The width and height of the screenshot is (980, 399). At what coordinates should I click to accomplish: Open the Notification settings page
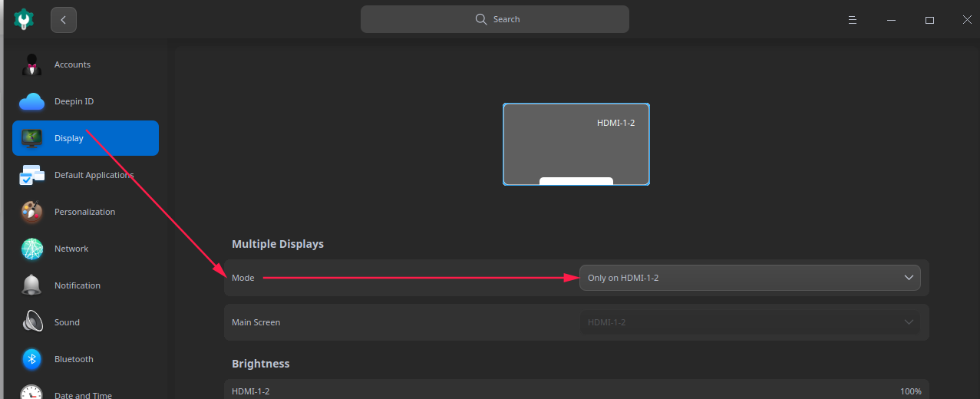coord(85,285)
